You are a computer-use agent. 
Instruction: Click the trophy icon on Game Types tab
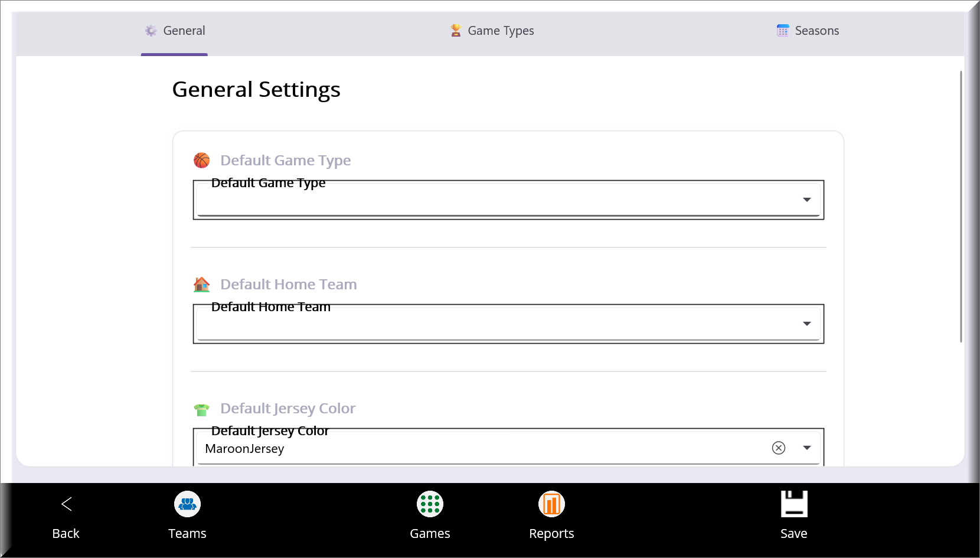point(456,31)
